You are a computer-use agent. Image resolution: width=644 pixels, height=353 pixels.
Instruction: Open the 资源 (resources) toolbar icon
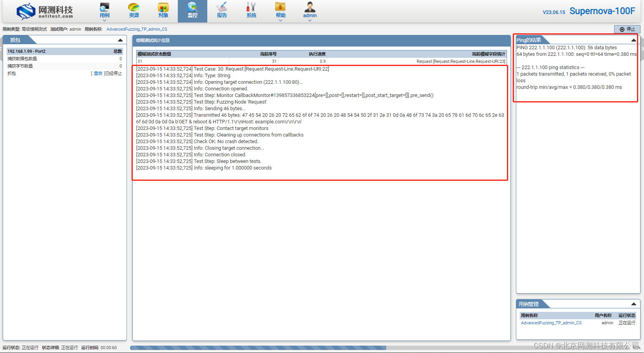[134, 10]
